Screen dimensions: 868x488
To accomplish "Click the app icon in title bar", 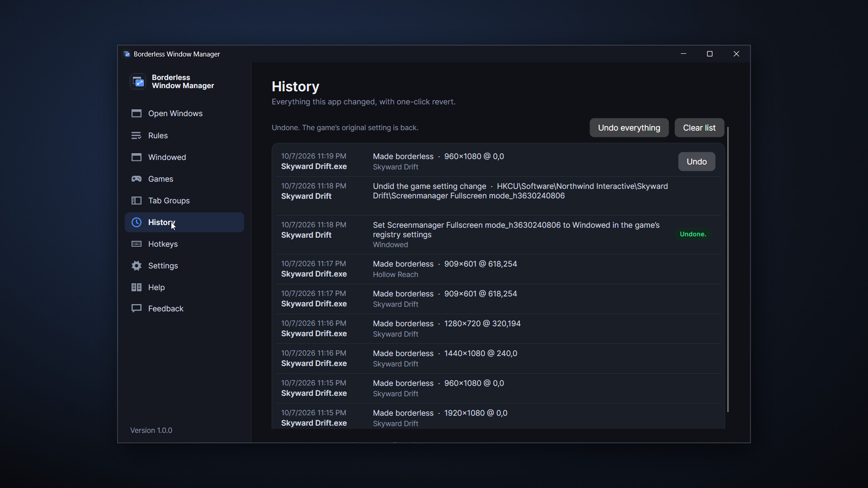I will coord(127,54).
